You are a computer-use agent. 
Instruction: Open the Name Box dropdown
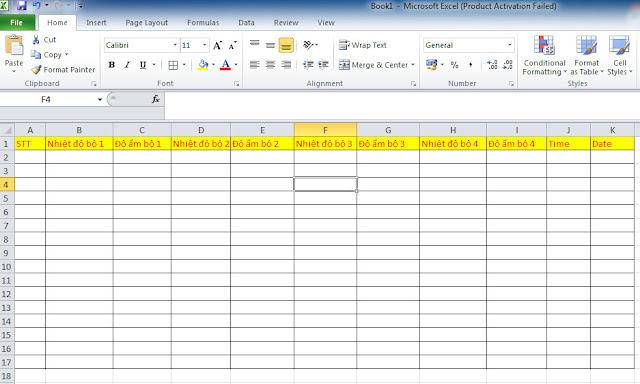[100, 99]
